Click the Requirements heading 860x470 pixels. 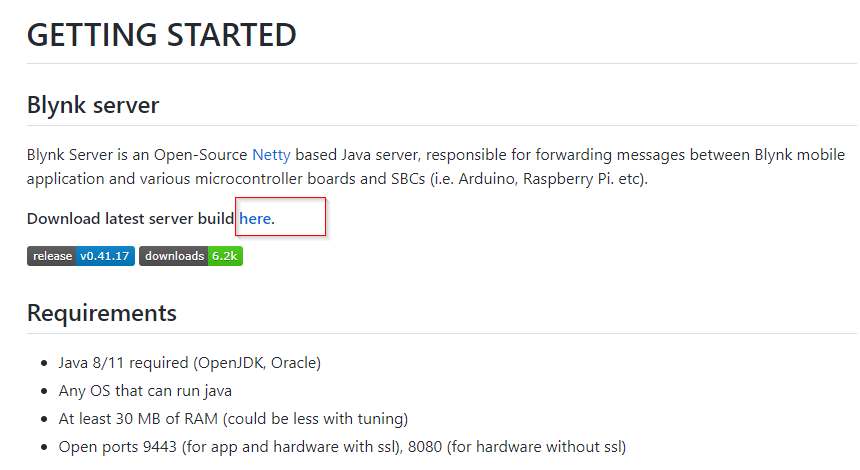[101, 312]
